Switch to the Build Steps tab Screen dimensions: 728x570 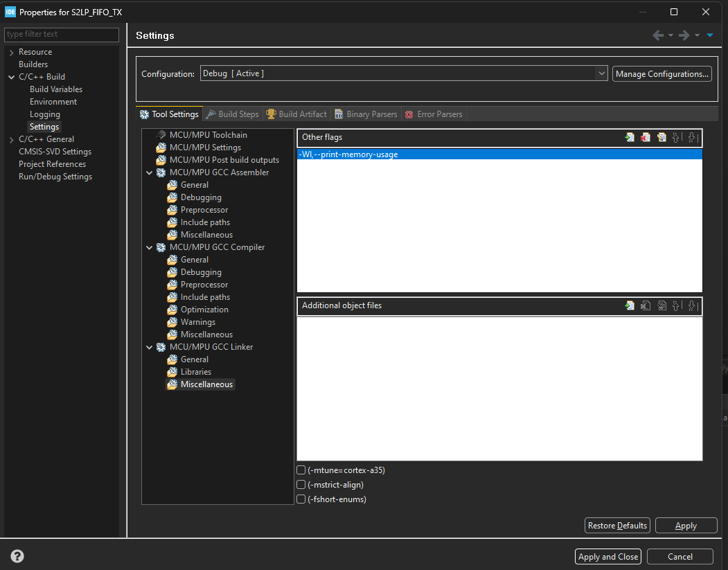click(x=233, y=114)
